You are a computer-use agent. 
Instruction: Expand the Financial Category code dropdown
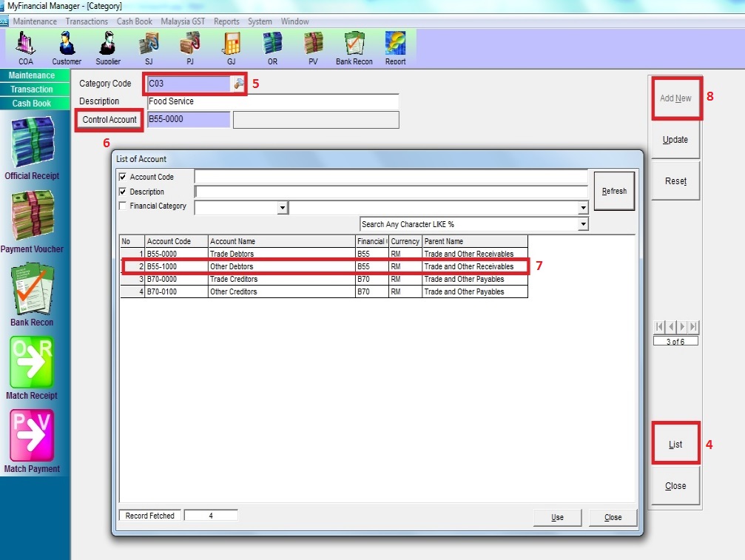[x=282, y=209]
